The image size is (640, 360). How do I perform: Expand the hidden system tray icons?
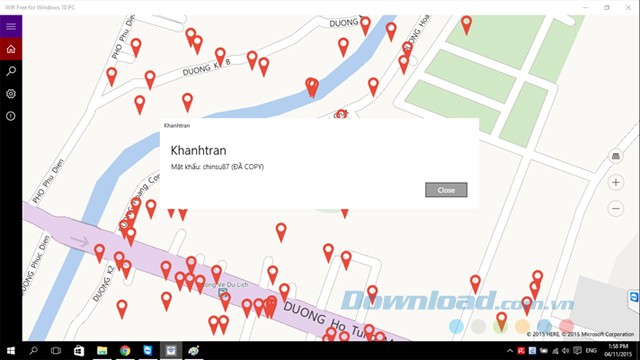pos(510,351)
